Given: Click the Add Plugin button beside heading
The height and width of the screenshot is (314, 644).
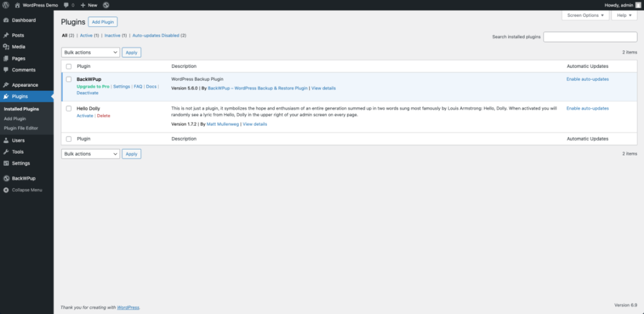Looking at the screenshot, I should [x=102, y=22].
